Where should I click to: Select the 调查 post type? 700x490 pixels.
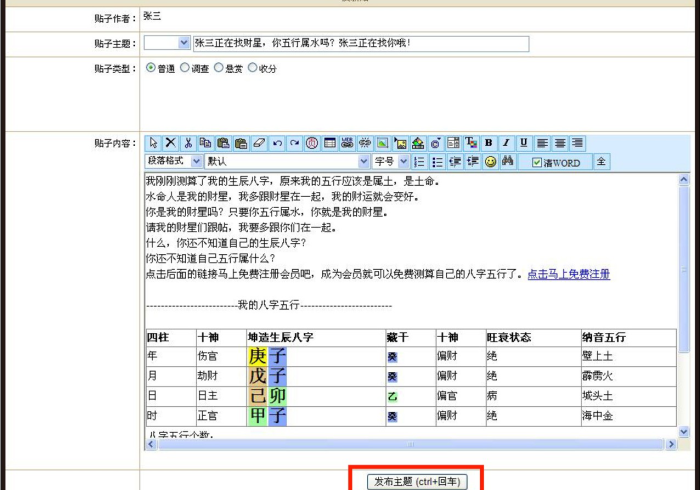point(185,69)
